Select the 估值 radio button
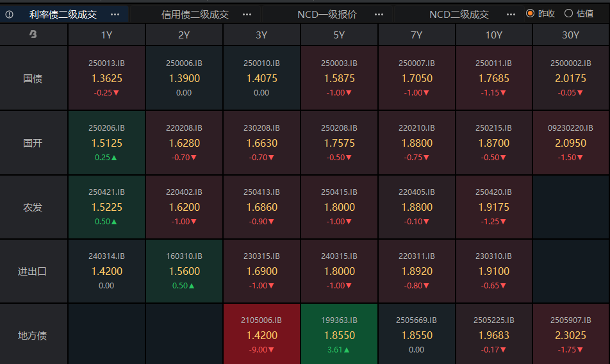This screenshot has width=610, height=364. tap(568, 13)
